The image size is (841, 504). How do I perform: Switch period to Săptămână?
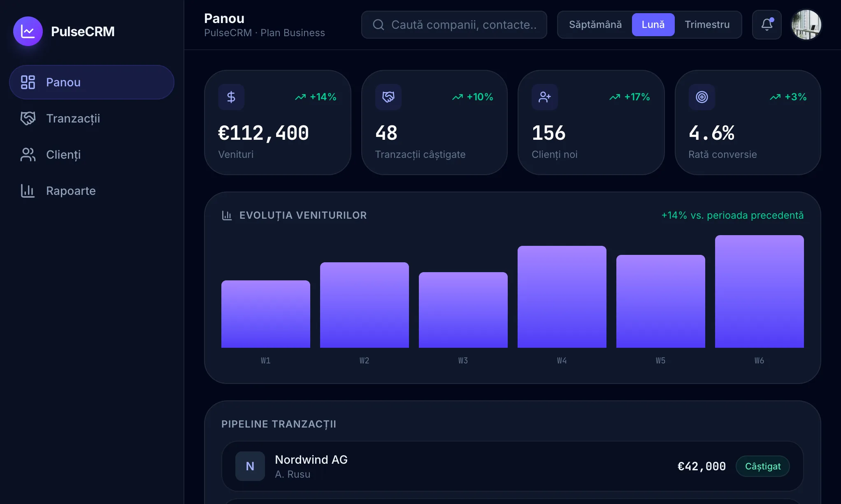[x=595, y=25]
